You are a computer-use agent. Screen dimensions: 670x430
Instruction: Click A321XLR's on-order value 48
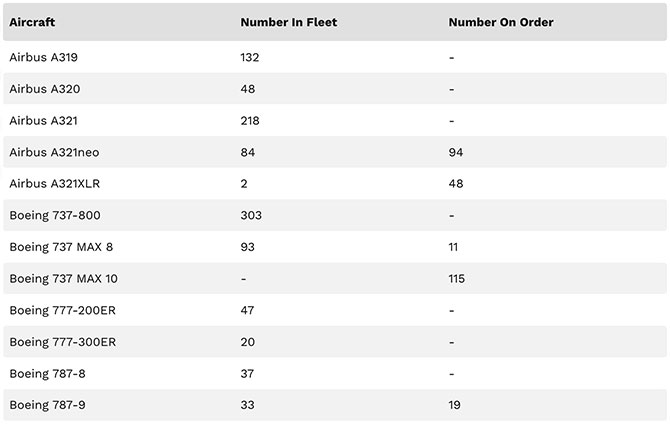pyautogui.click(x=456, y=184)
